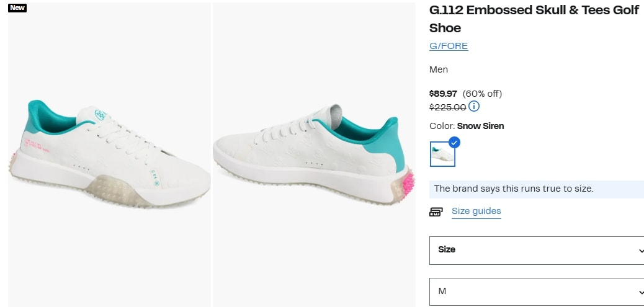Select the Snow Siren color swatch
The height and width of the screenshot is (307, 644).
442,154
